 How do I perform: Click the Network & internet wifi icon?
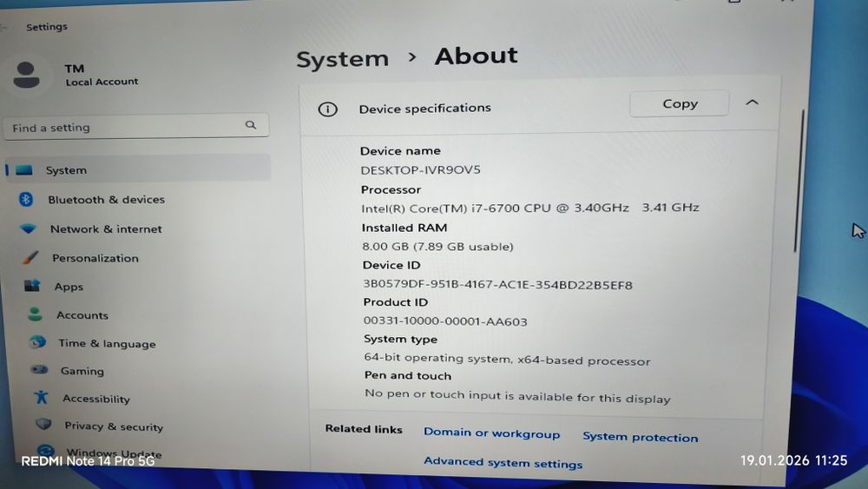click(28, 228)
